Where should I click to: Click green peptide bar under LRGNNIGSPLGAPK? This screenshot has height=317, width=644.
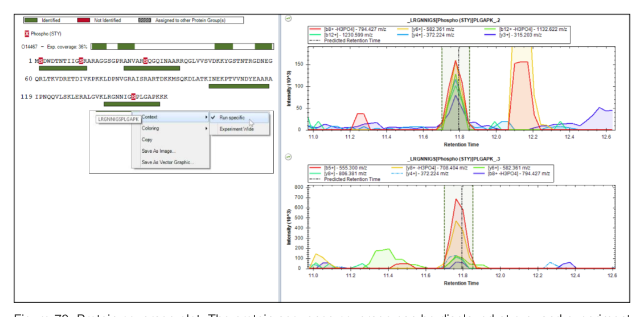tap(132, 104)
